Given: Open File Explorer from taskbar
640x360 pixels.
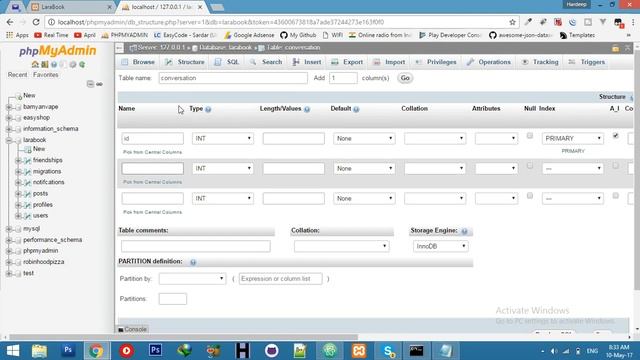Looking at the screenshot, I should (40, 351).
